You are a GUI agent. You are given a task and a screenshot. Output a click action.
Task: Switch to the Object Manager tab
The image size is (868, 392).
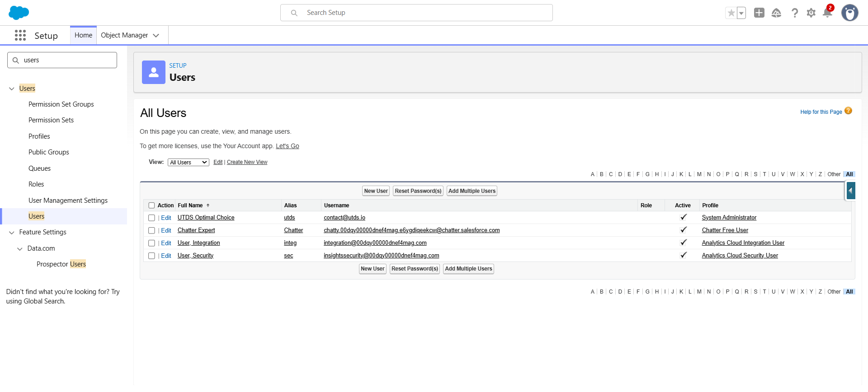(x=124, y=35)
